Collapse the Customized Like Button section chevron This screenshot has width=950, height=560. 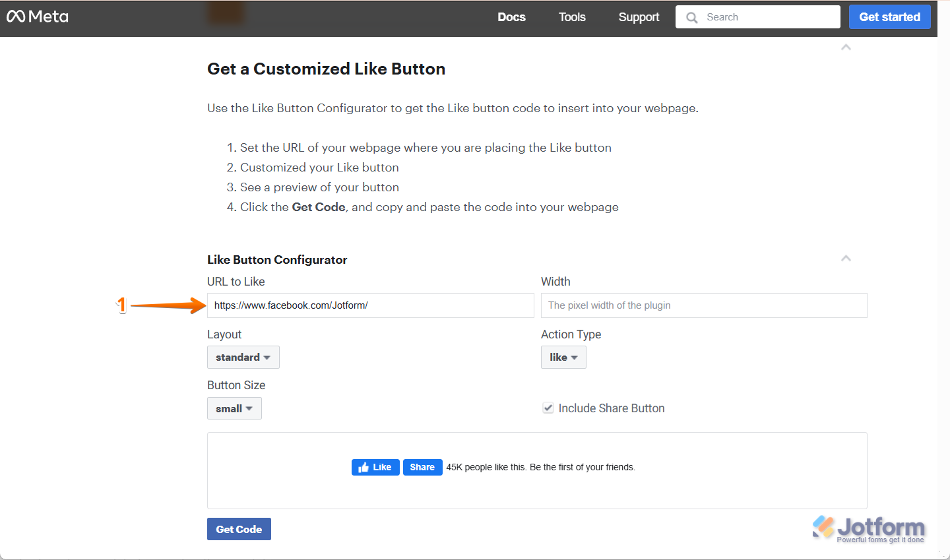point(846,47)
